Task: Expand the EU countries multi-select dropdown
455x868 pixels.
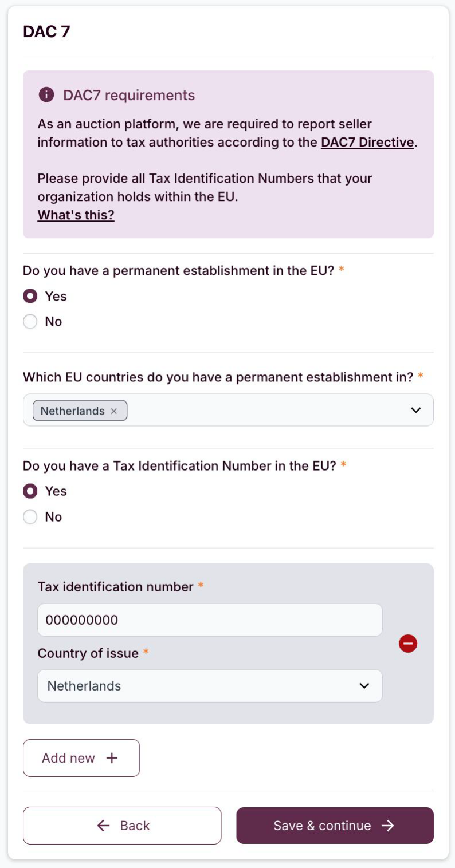Action: pos(416,410)
